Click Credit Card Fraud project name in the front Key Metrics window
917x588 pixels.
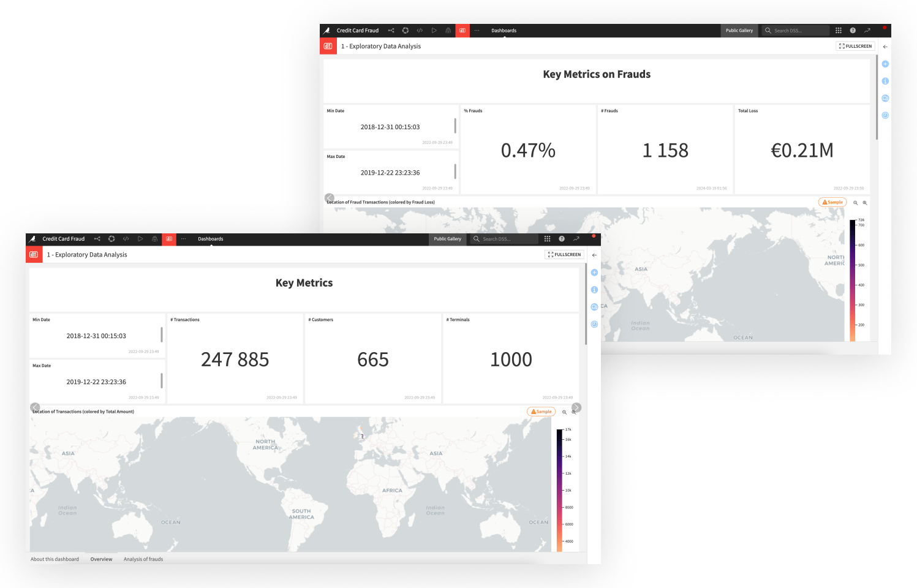64,239
